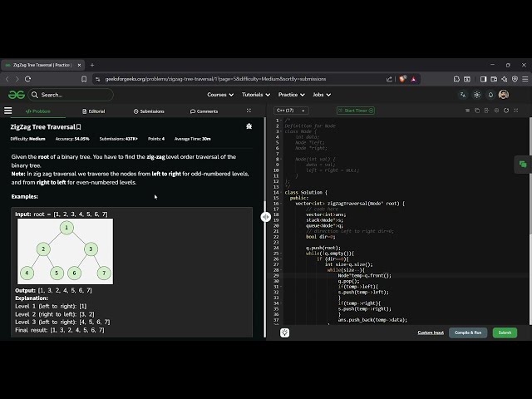The image size is (532, 399).
Task: Click the share page icon in the address bar
Action: (x=389, y=79)
